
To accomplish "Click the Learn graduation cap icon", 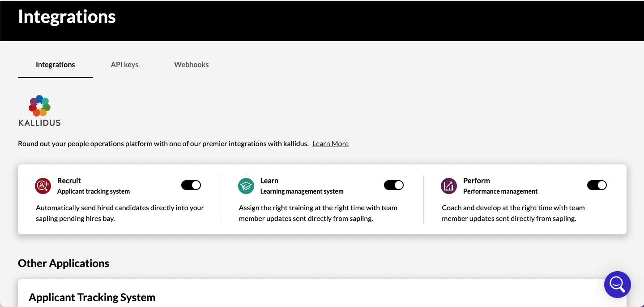I will pos(246,186).
